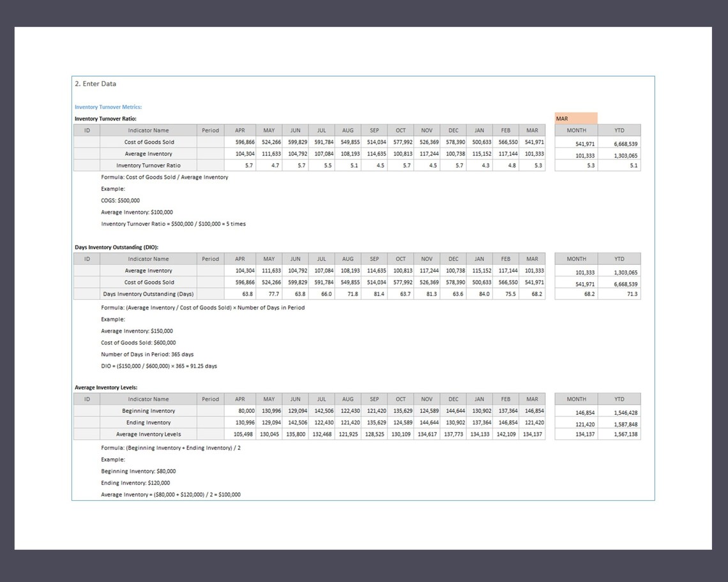
Task: Select the MONTH header in Average Inventory Levels summary
Action: 575,398
